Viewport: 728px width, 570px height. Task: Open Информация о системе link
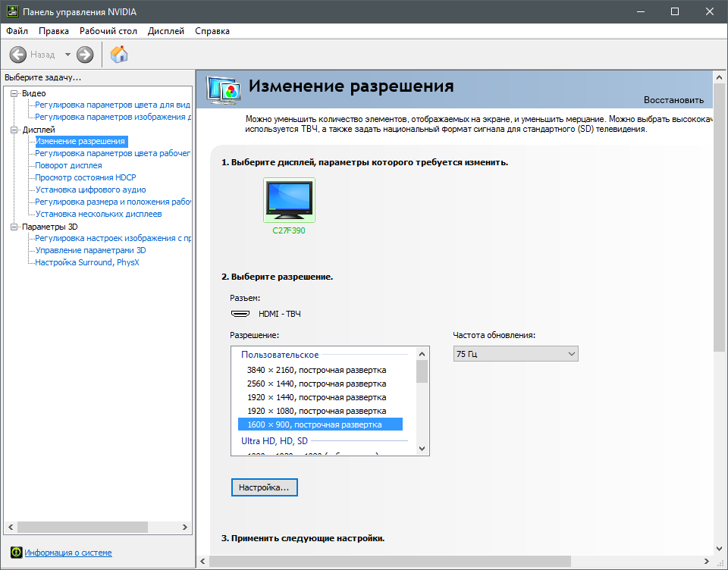(68, 553)
